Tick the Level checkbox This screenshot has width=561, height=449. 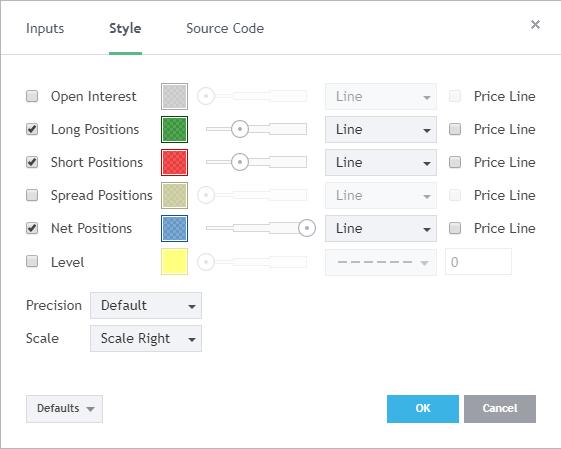coord(32,261)
